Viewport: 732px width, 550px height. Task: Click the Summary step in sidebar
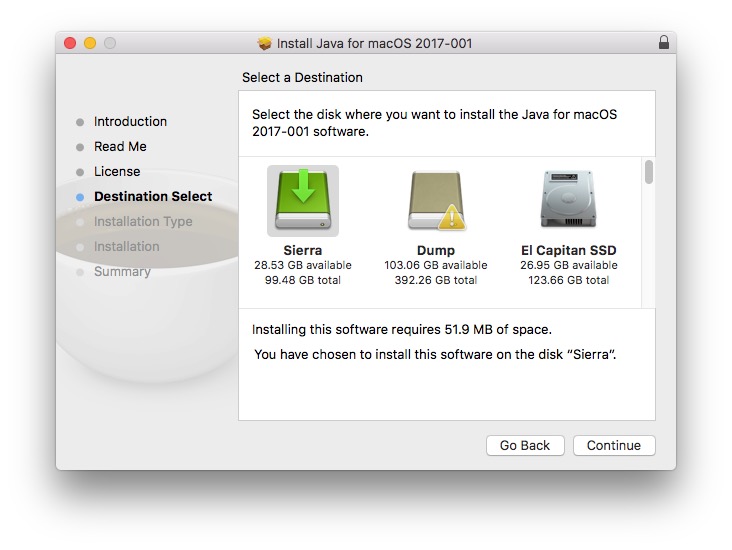pyautogui.click(x=122, y=271)
